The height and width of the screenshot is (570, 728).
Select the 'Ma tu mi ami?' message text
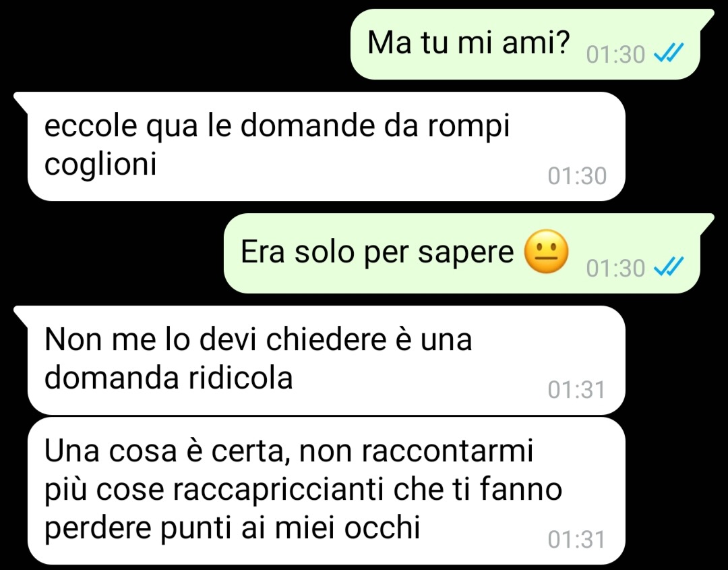pos(468,42)
